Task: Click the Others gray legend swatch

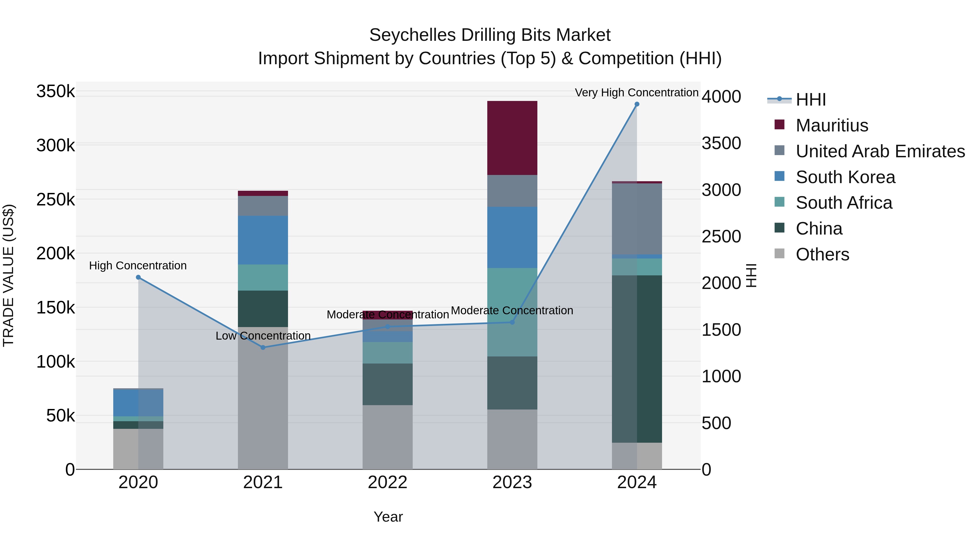Action: (x=779, y=254)
